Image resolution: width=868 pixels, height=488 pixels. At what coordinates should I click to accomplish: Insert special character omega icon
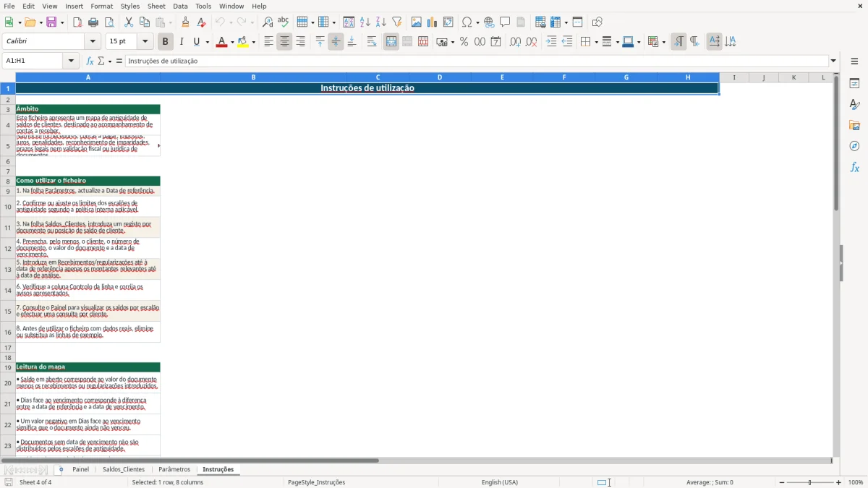(x=467, y=22)
